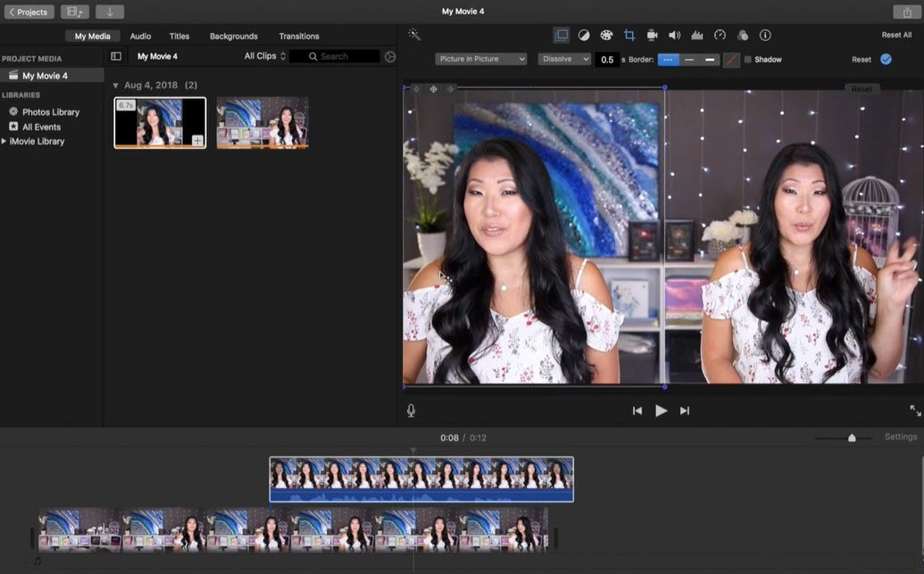This screenshot has width=924, height=574.
Task: Switch to the Titles tab
Action: tap(179, 36)
